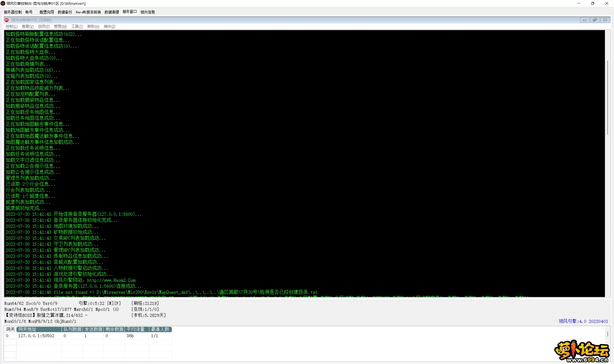Click the log console vertical scrollbar thumb

pyautogui.click(x=608, y=97)
